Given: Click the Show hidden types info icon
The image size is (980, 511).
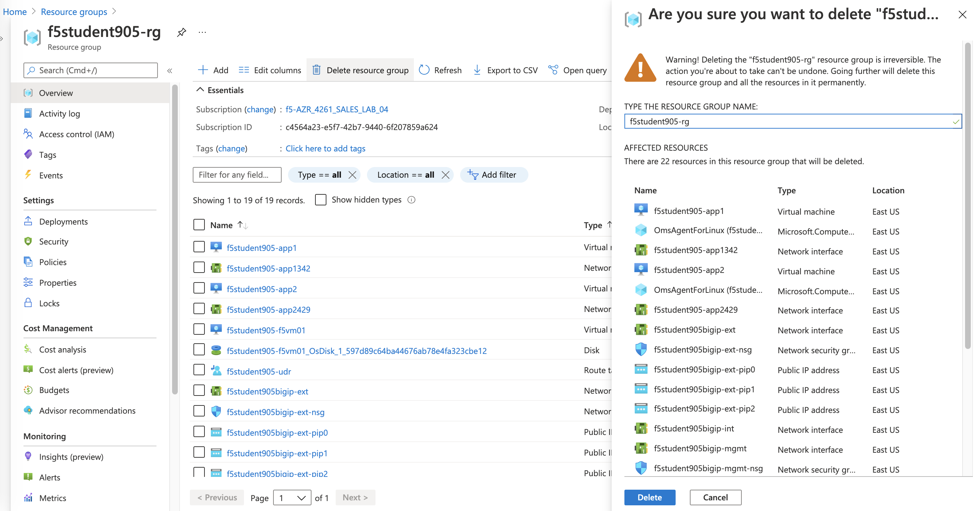Looking at the screenshot, I should pos(411,200).
